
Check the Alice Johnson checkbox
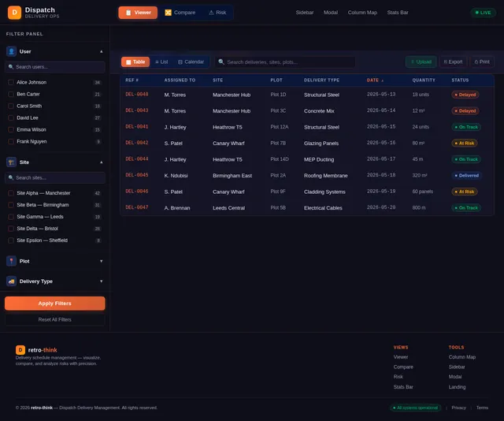10,83
